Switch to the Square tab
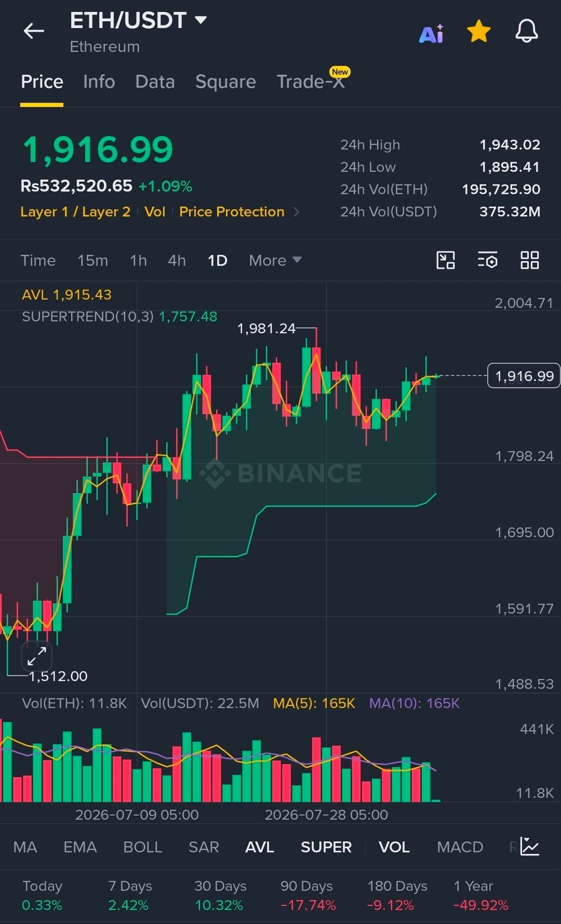 click(225, 81)
